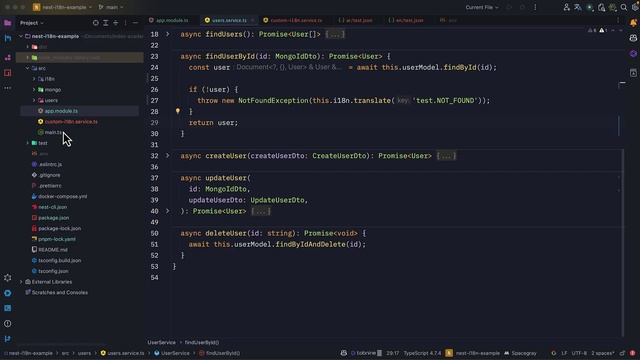
Task: Click Collapse All in Project panel
Action: tap(116, 23)
